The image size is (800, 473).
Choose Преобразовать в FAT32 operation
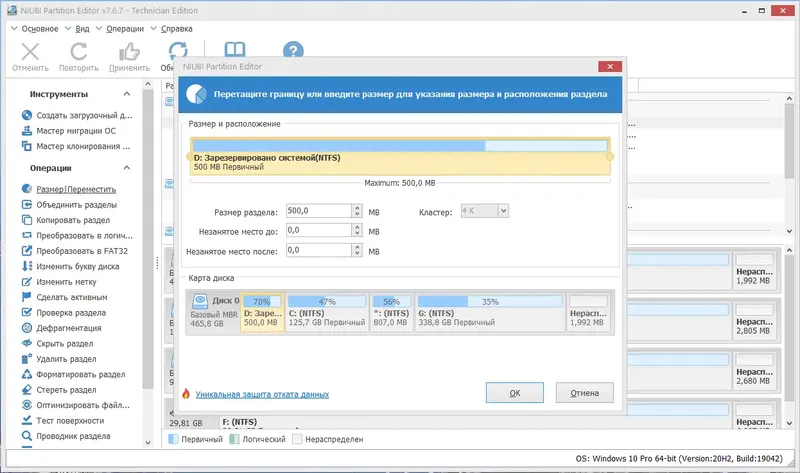pyautogui.click(x=75, y=251)
